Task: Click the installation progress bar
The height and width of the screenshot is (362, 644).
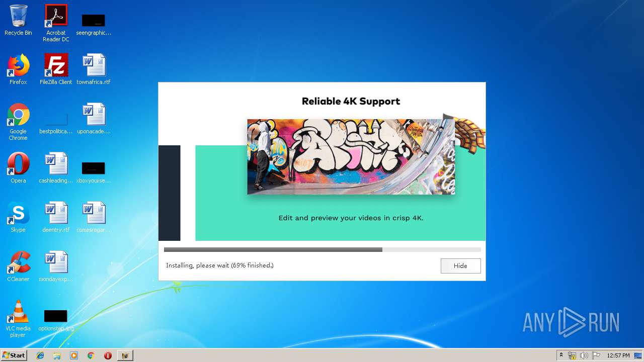Action: tap(322, 249)
